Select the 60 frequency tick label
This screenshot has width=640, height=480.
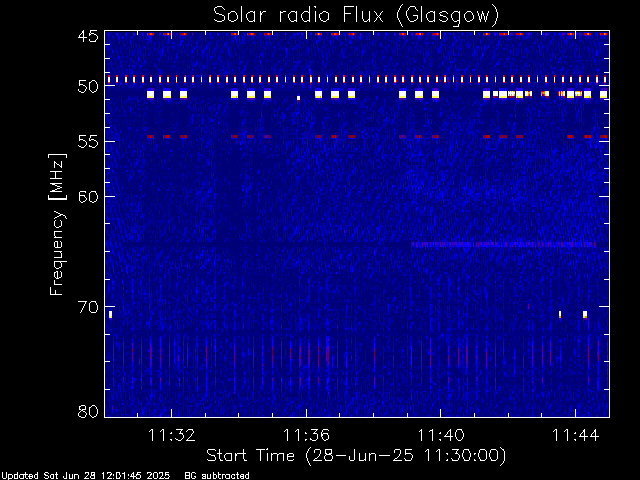pyautogui.click(x=88, y=196)
